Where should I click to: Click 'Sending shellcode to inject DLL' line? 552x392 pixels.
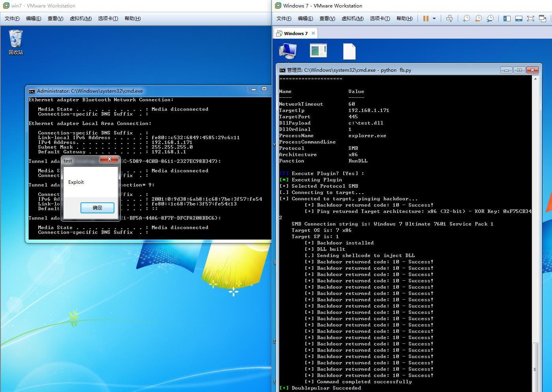359,256
